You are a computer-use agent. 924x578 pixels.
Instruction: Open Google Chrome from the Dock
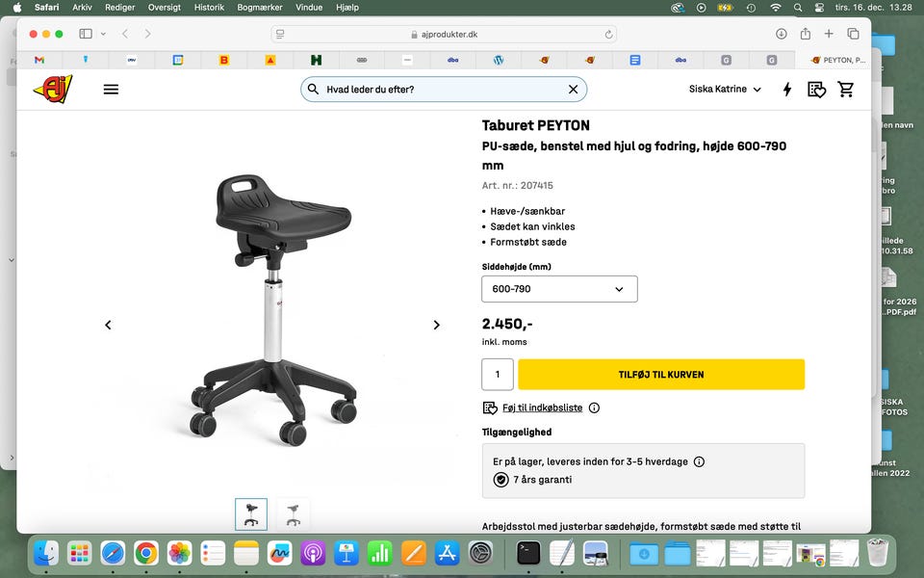click(x=146, y=553)
